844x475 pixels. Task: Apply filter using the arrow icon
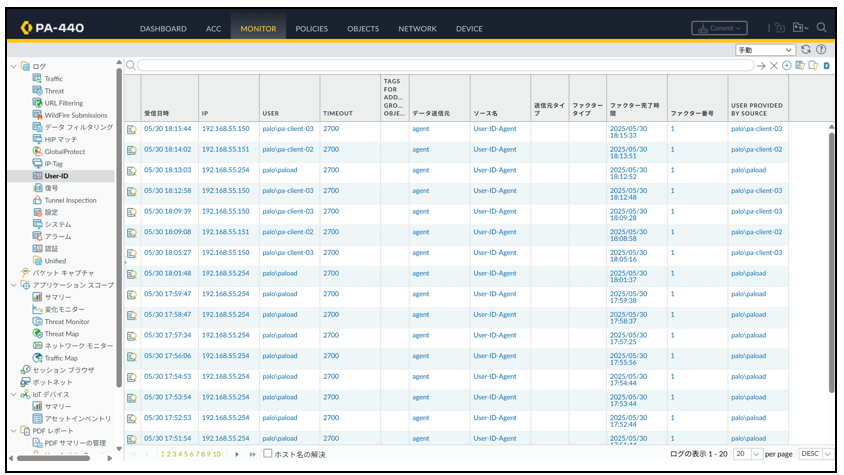point(761,66)
